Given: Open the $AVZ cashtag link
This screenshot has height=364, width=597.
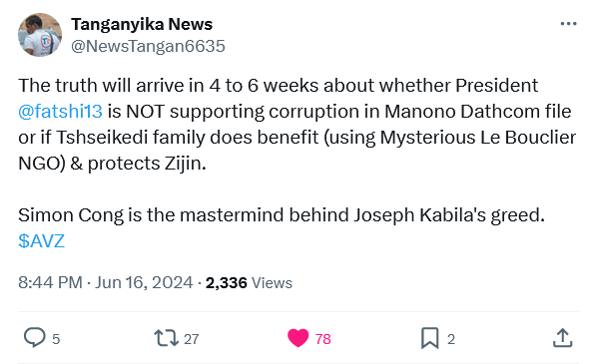Looking at the screenshot, I should (42, 241).
